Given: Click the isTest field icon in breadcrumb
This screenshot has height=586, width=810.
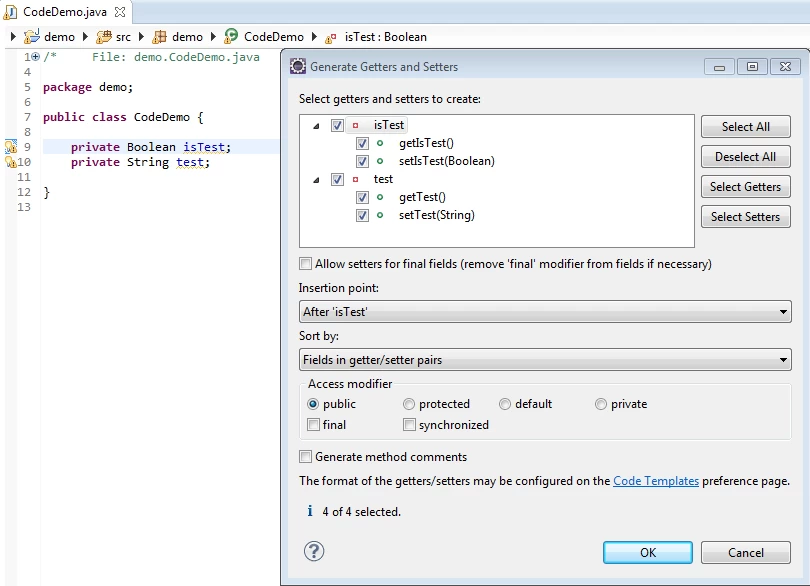Looking at the screenshot, I should click(331, 38).
